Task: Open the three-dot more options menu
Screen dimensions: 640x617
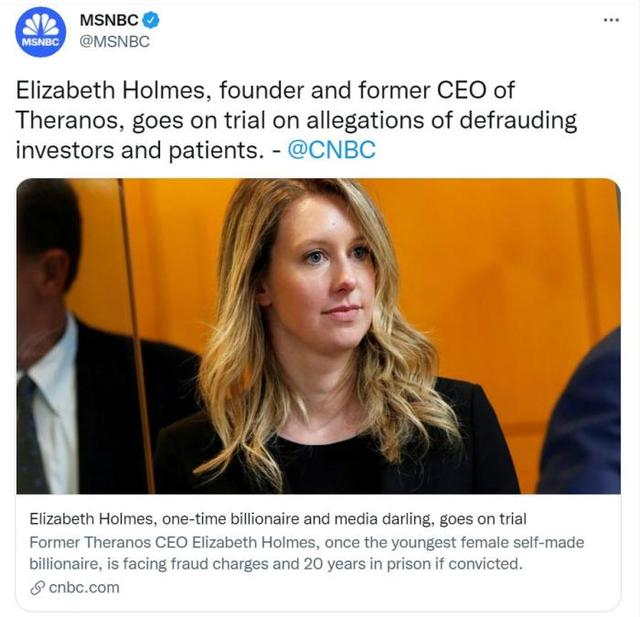Action: click(611, 20)
